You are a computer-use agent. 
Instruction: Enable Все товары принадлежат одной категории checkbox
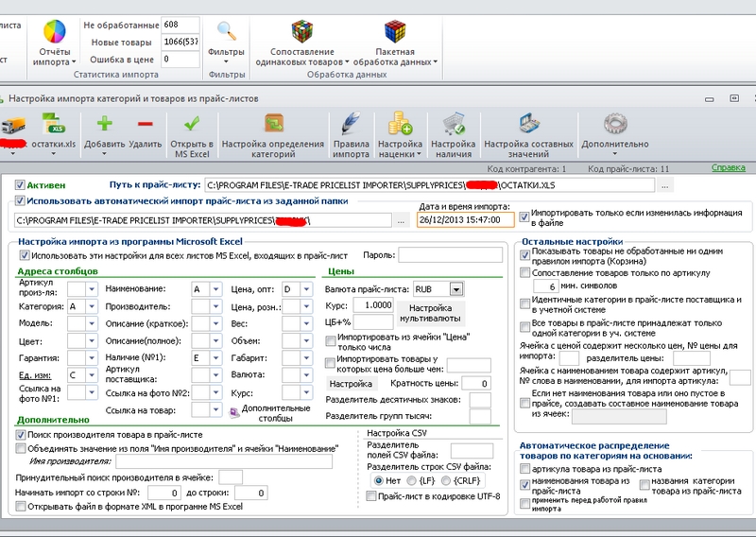[525, 327]
